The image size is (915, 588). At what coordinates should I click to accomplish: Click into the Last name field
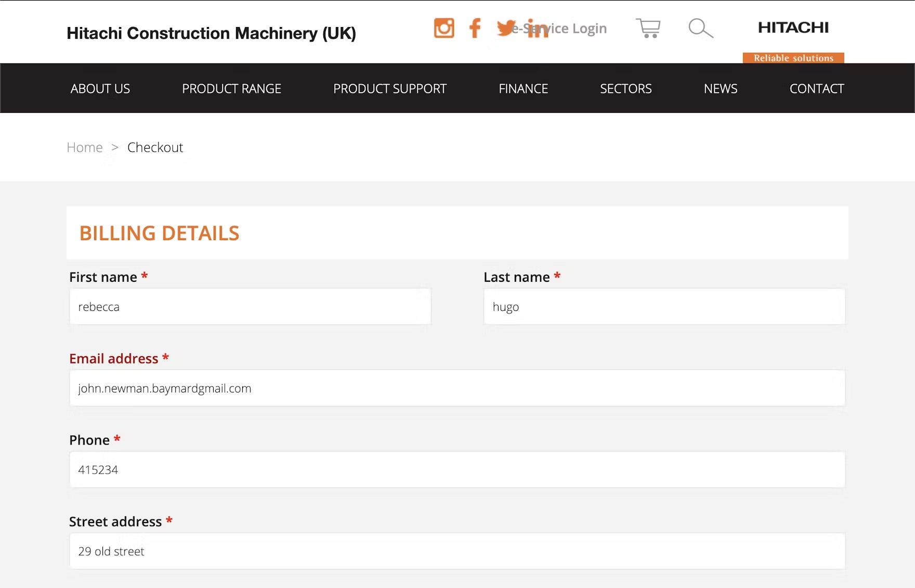(x=664, y=307)
